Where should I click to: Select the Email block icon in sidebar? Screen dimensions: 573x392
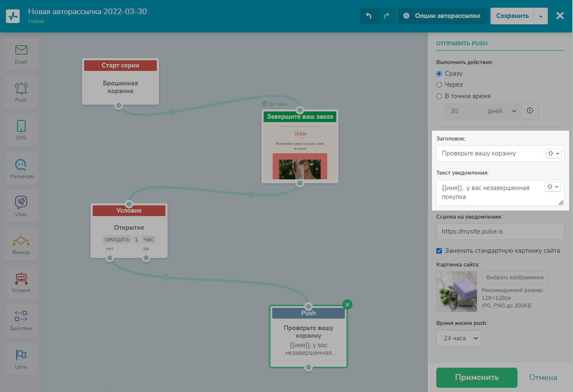[21, 50]
